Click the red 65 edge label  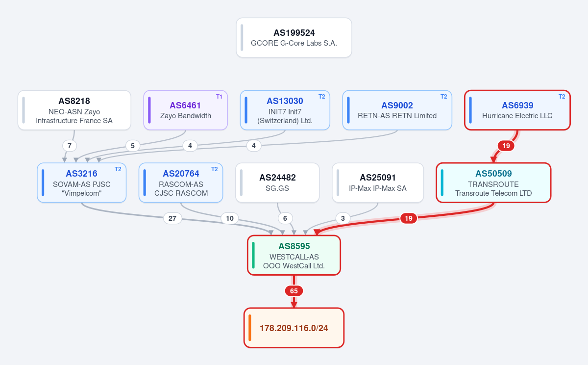pos(294,291)
